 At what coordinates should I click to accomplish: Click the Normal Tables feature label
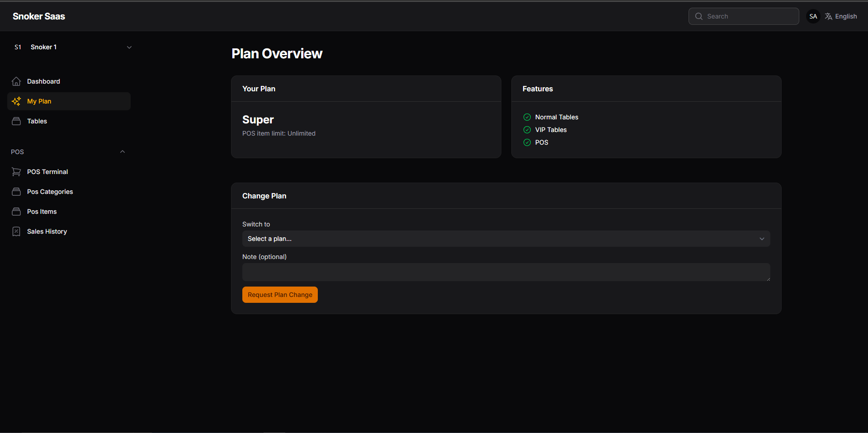(557, 117)
